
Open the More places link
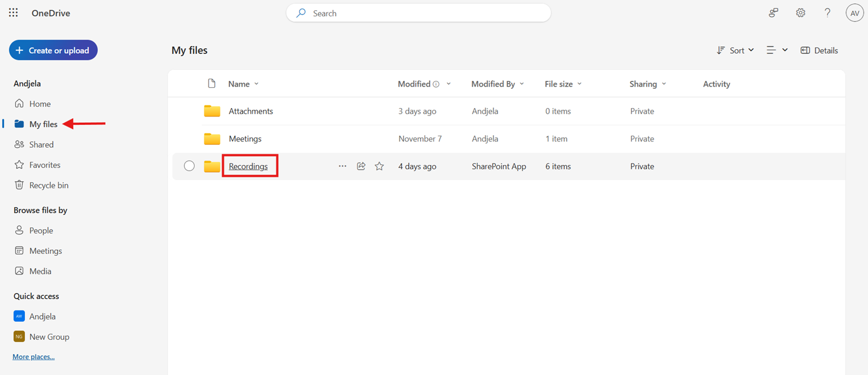33,357
